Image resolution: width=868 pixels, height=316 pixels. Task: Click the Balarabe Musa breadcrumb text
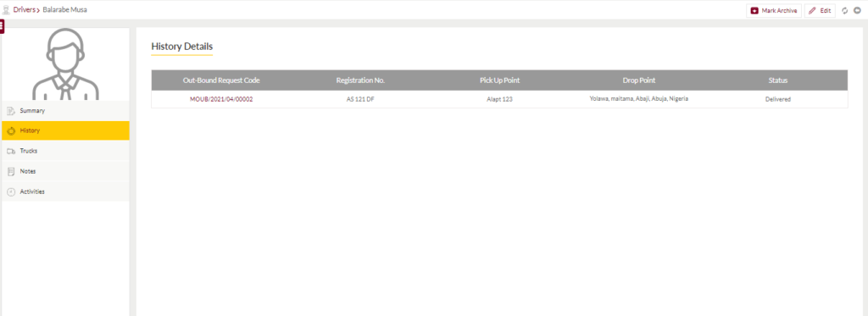[64, 9]
